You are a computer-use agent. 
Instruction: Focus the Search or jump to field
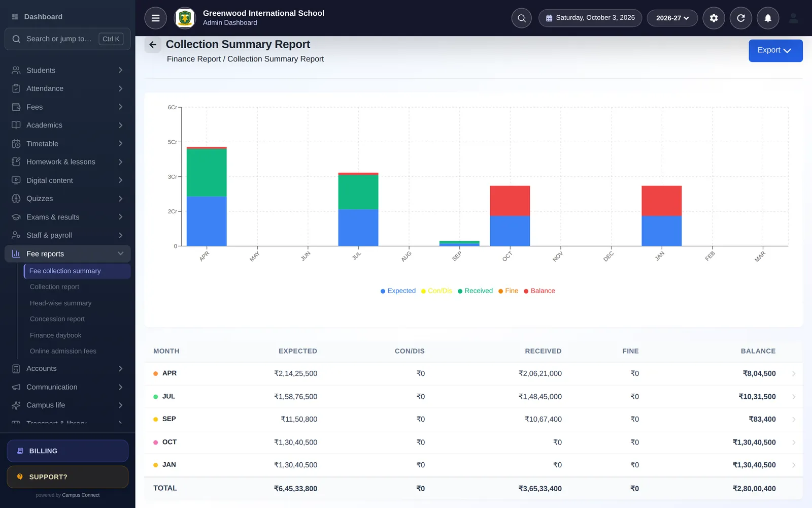pos(67,39)
